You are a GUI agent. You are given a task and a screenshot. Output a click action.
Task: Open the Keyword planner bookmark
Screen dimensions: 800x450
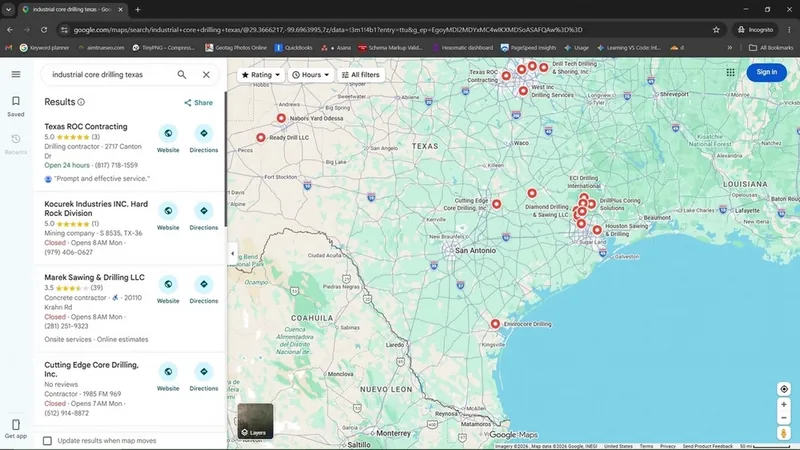coord(44,47)
